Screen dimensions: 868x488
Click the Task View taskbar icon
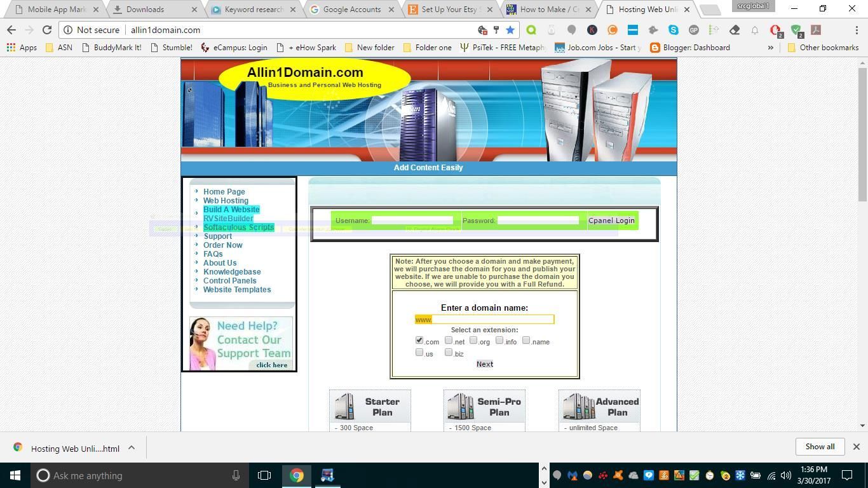264,475
